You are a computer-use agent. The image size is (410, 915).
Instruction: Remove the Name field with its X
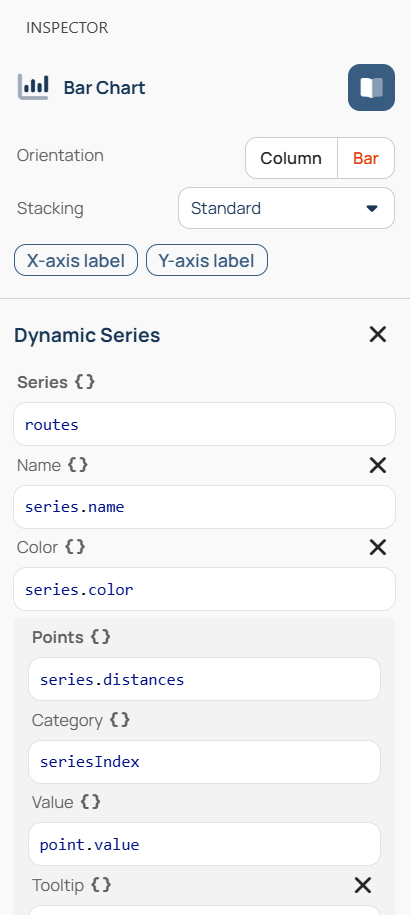click(378, 465)
